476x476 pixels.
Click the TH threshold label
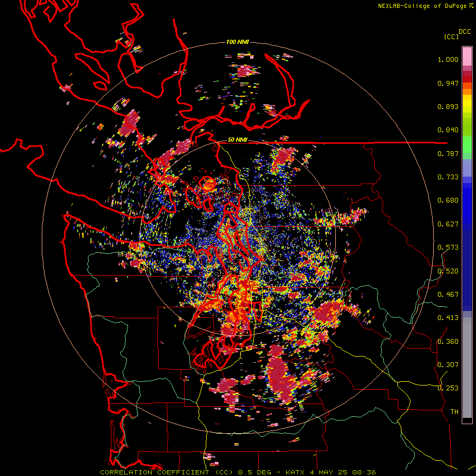point(454,412)
